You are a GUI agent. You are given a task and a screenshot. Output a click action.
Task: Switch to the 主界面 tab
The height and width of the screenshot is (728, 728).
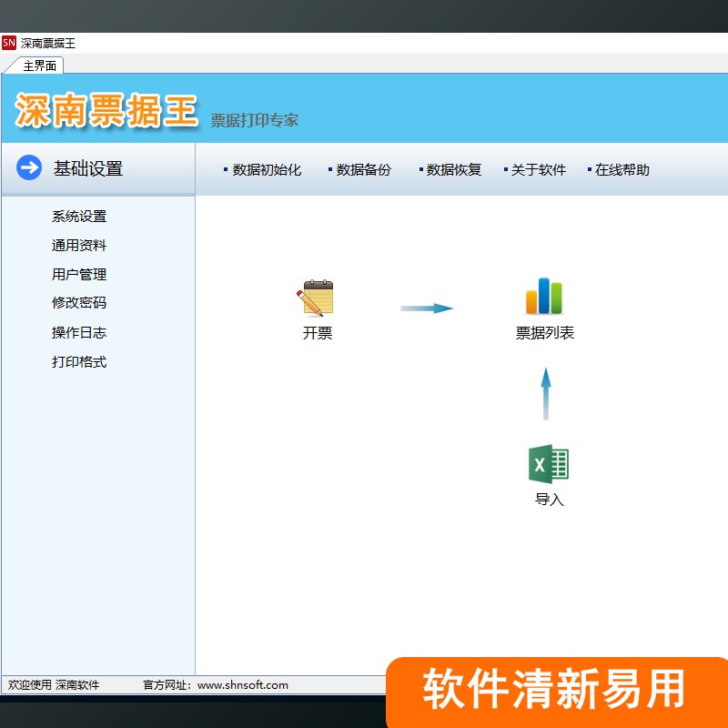pyautogui.click(x=39, y=66)
